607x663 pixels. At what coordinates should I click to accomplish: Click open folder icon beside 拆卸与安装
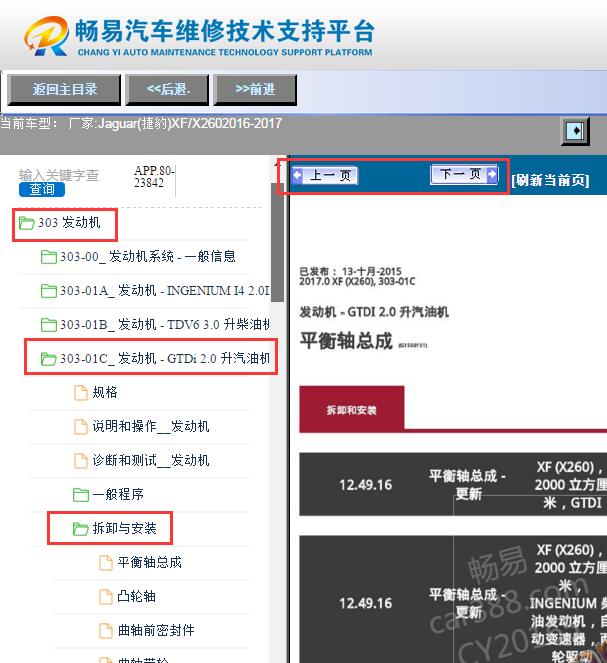pos(81,529)
